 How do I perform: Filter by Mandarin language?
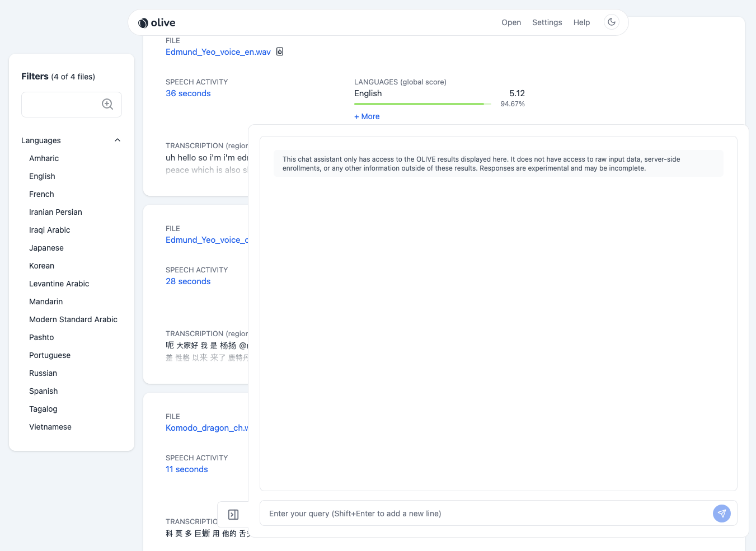[x=46, y=302]
